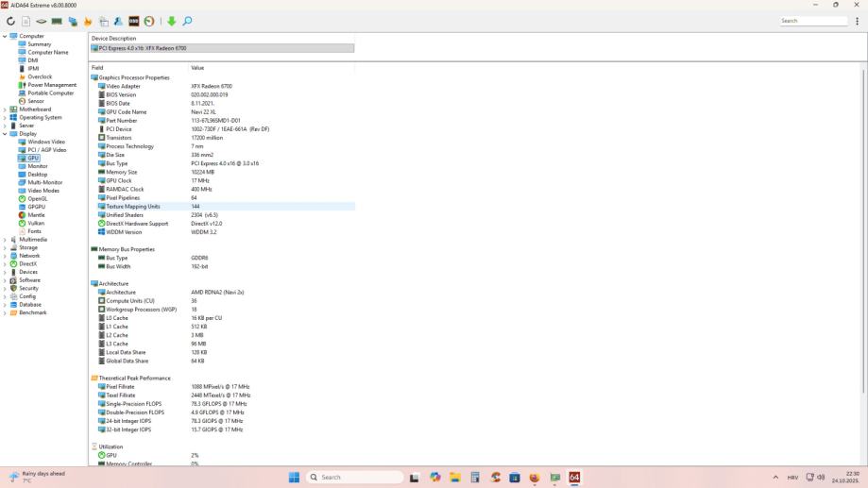The height and width of the screenshot is (488, 868).
Task: Click in the AIDA64 Search field
Action: point(813,21)
